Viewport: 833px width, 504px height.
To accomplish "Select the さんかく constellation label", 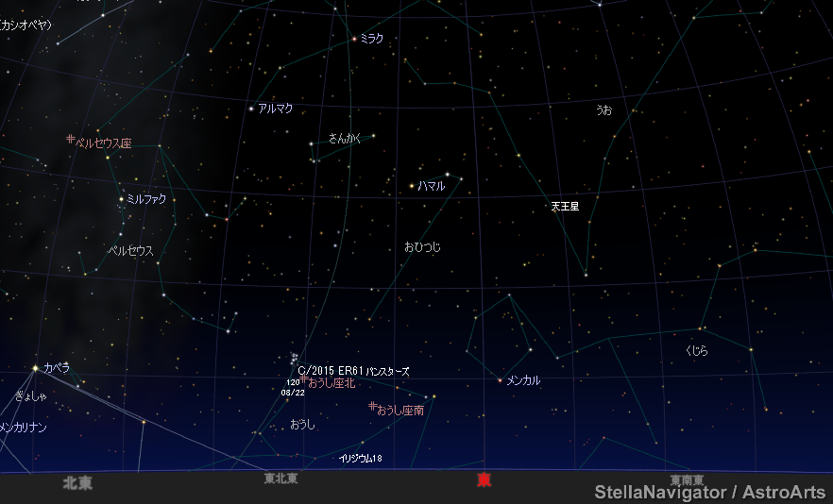I will click(x=345, y=138).
